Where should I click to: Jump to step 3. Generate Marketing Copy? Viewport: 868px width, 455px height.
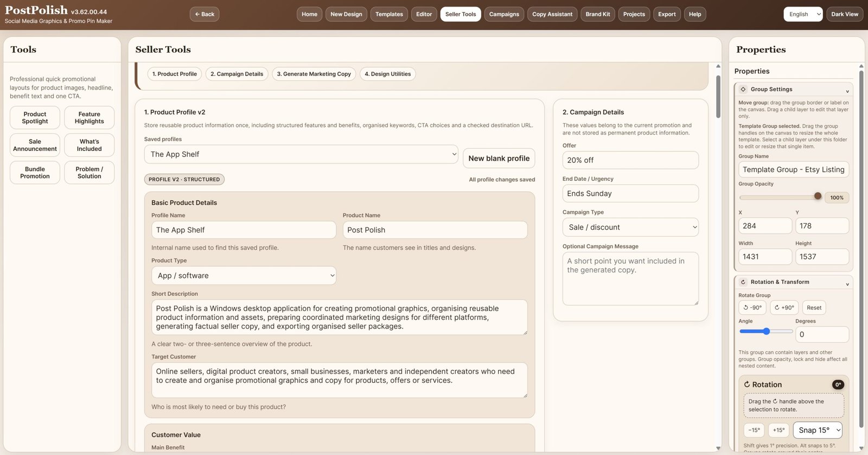click(314, 74)
